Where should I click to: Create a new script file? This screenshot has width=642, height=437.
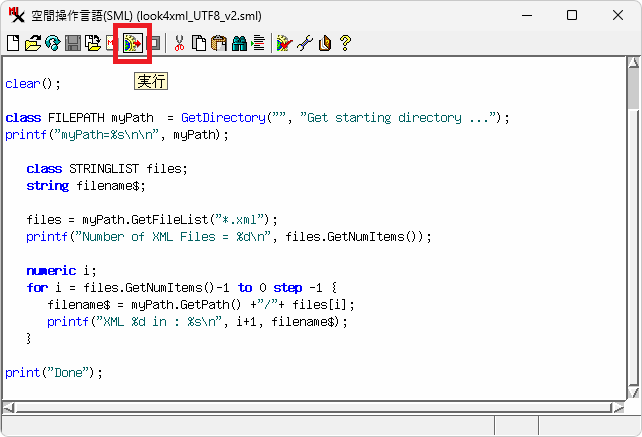(13, 43)
